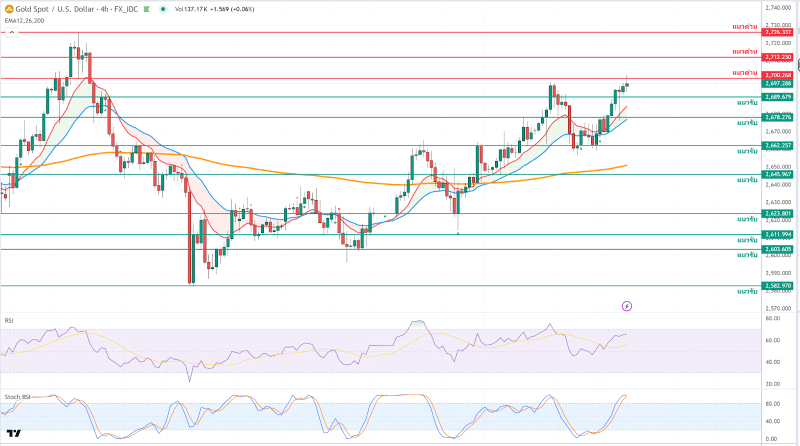
Task: Click the green market status dot
Action: tap(164, 8)
